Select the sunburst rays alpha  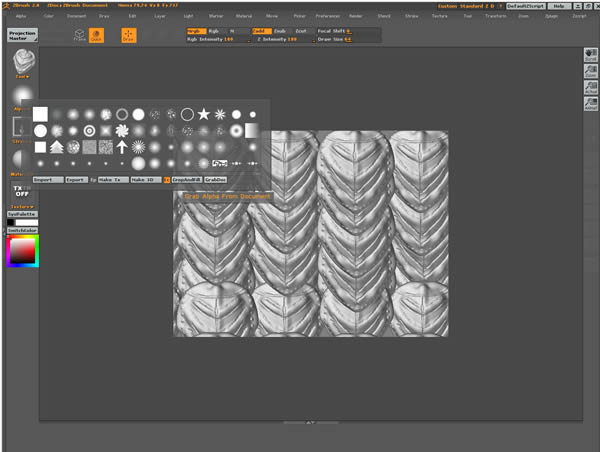pos(138,147)
